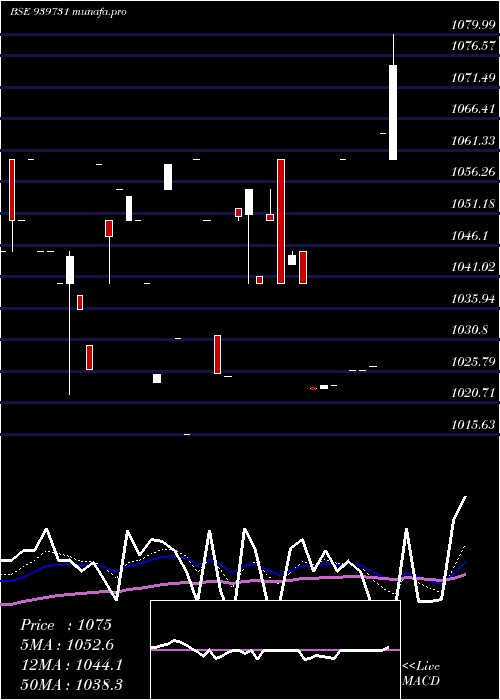Click the 50MA : 1038.3 value
Viewport: 500px width, 700px height.
point(72,684)
